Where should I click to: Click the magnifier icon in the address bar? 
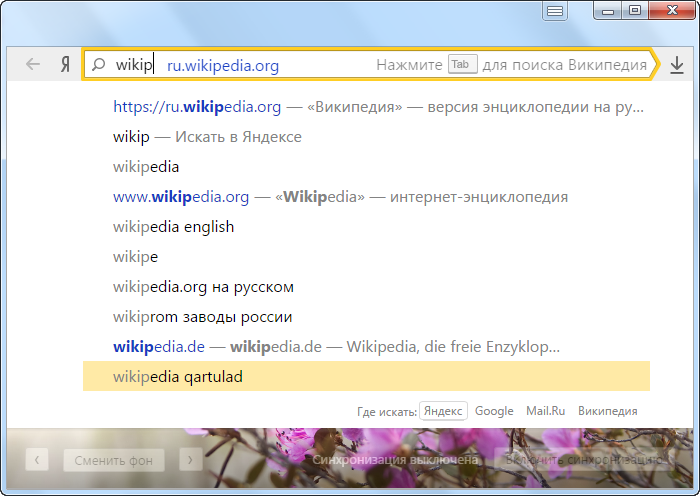pos(98,64)
